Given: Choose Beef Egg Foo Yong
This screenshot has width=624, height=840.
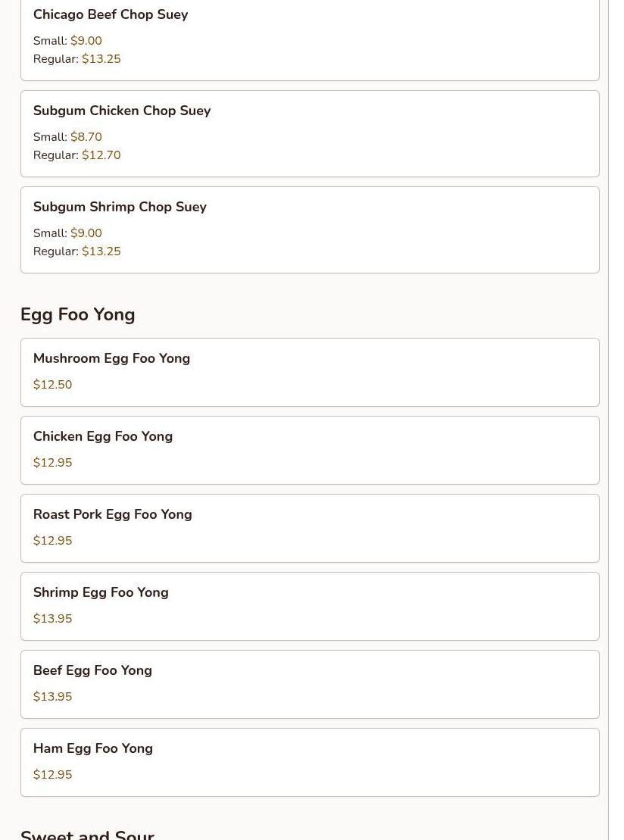Looking at the screenshot, I should (x=310, y=684).
